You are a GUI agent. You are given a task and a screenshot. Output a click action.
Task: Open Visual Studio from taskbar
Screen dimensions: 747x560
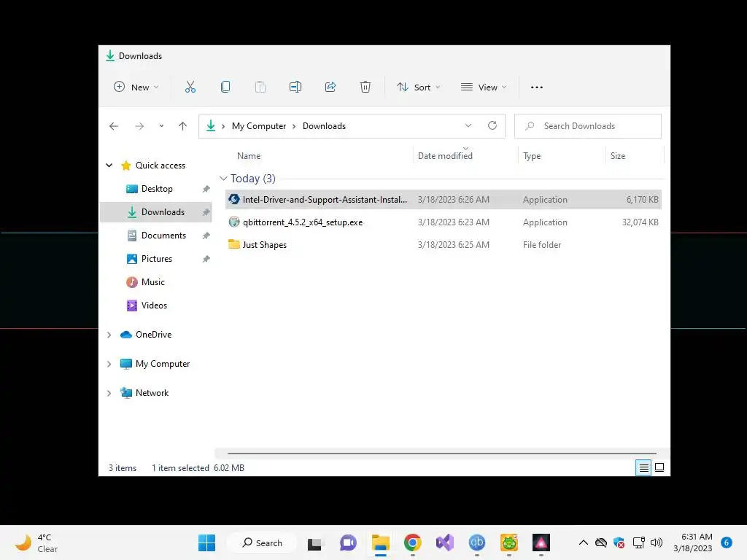click(x=445, y=542)
